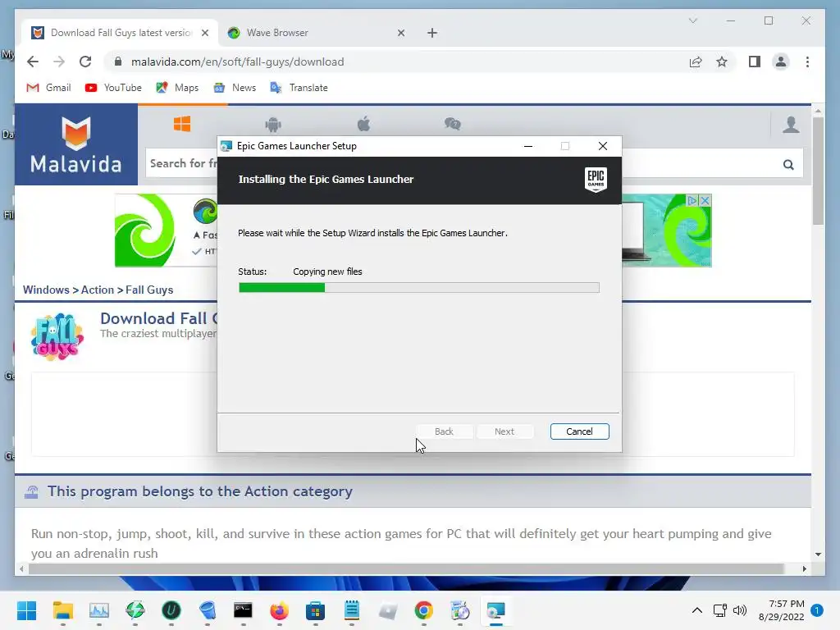Click the page horizontal scrollbar
840x630 pixels.
407,568
